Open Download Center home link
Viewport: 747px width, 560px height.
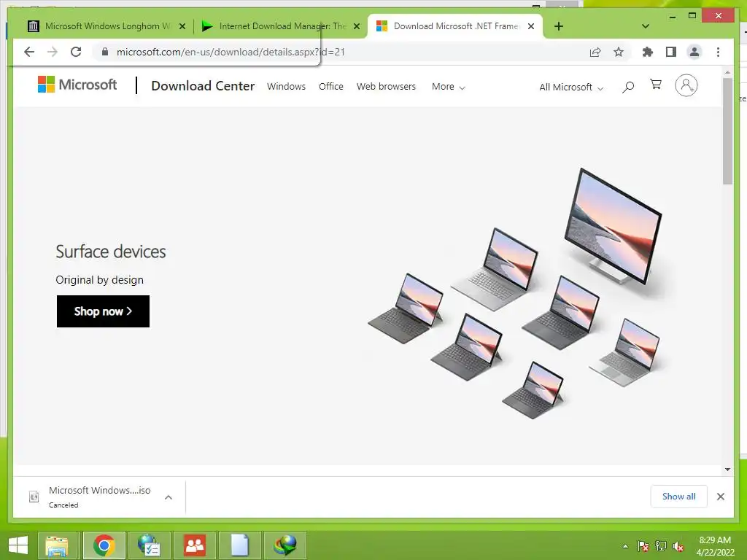coord(203,86)
